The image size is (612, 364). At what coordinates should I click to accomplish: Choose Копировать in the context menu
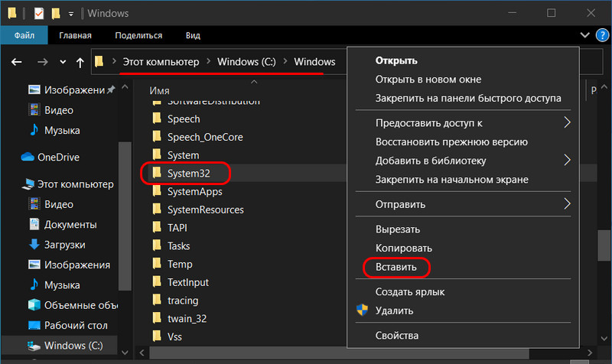(x=463, y=248)
